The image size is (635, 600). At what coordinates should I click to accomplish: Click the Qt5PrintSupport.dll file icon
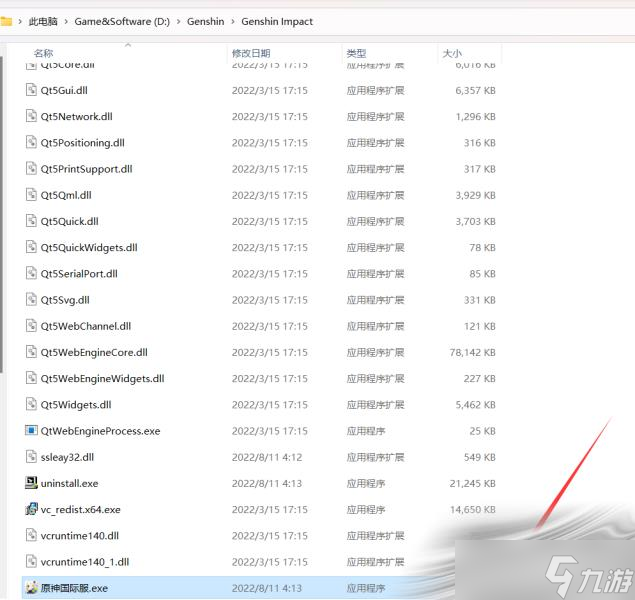tap(31, 168)
